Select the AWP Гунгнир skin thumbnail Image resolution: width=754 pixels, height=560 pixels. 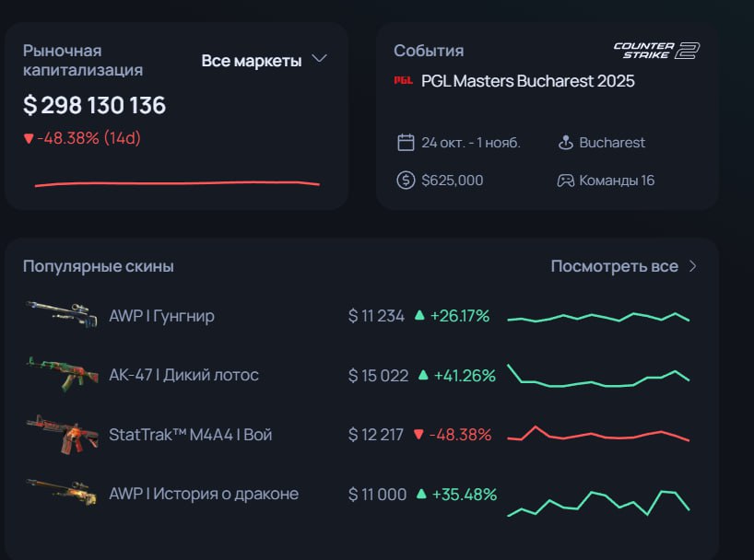[62, 314]
